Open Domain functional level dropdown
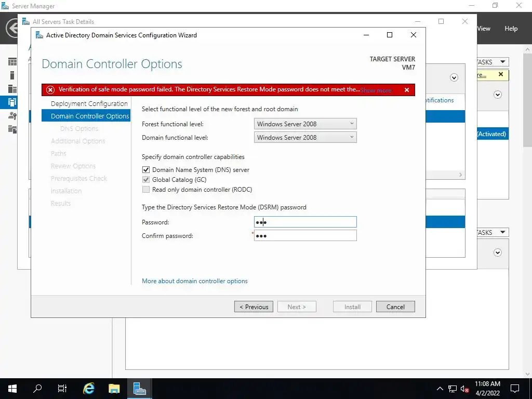 pos(305,137)
